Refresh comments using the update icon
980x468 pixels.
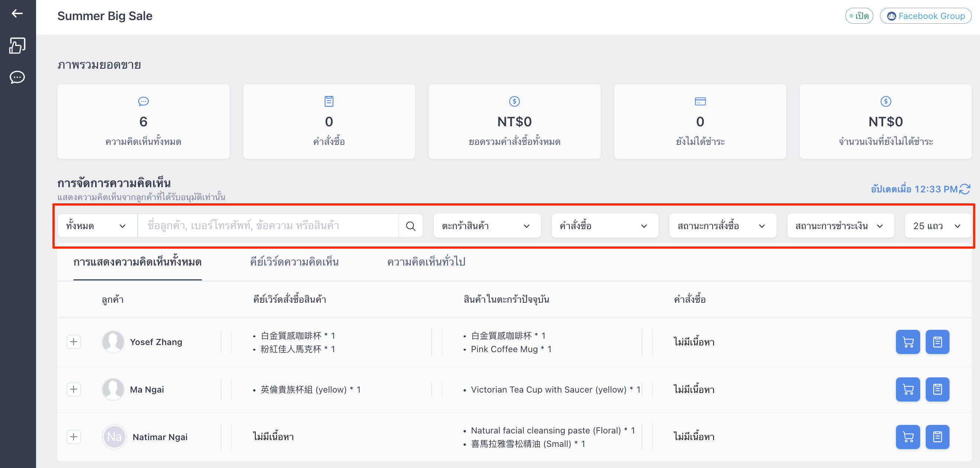(964, 189)
